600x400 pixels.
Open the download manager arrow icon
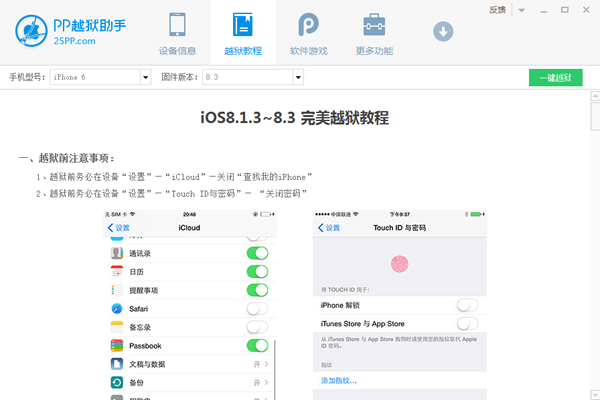click(443, 31)
